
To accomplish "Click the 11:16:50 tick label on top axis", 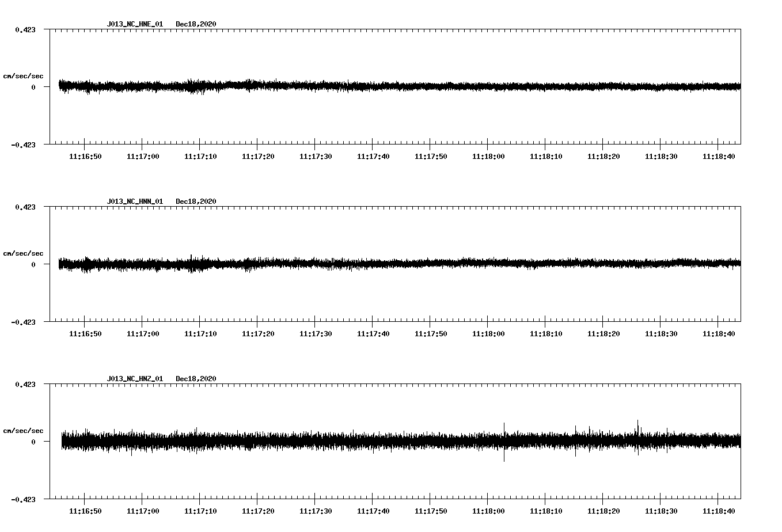I will click(85, 155).
